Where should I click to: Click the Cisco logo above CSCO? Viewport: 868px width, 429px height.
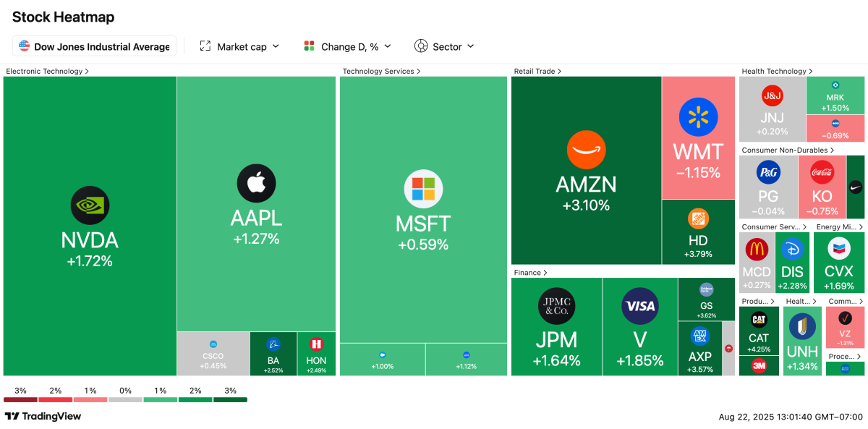213,344
